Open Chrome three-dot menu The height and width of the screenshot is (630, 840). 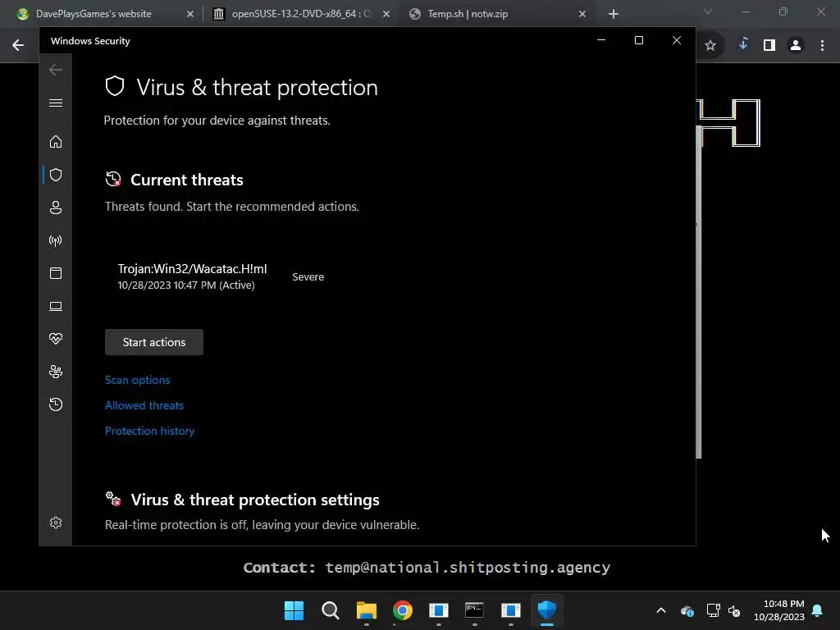pyautogui.click(x=822, y=46)
